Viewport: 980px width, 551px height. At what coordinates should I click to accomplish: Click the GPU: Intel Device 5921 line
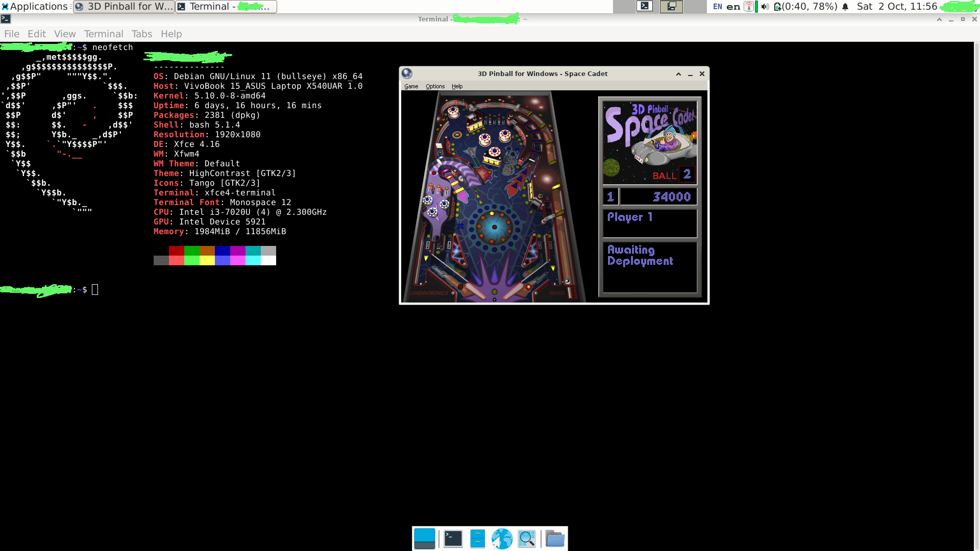210,222
